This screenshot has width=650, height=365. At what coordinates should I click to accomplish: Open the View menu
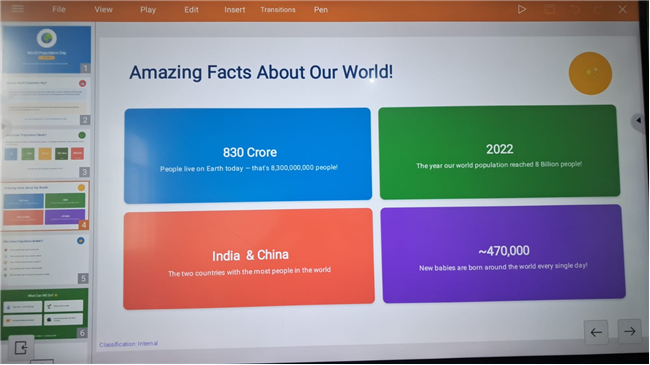(x=103, y=9)
